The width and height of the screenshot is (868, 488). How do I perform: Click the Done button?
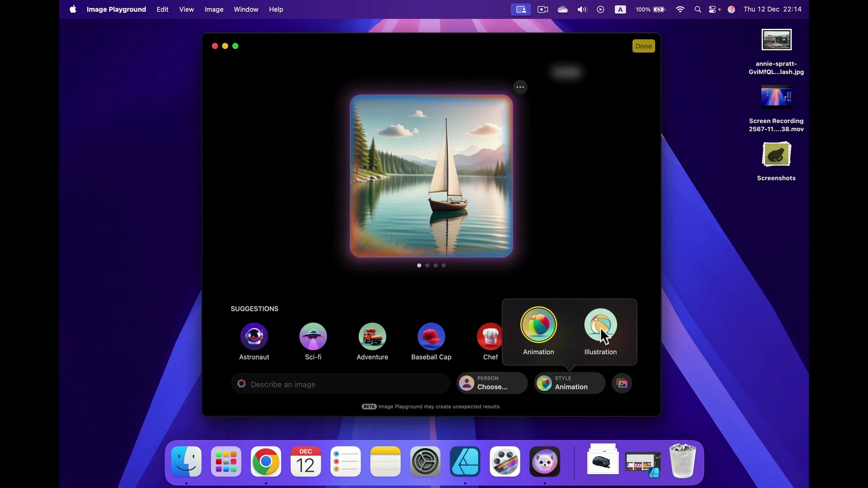coord(643,46)
